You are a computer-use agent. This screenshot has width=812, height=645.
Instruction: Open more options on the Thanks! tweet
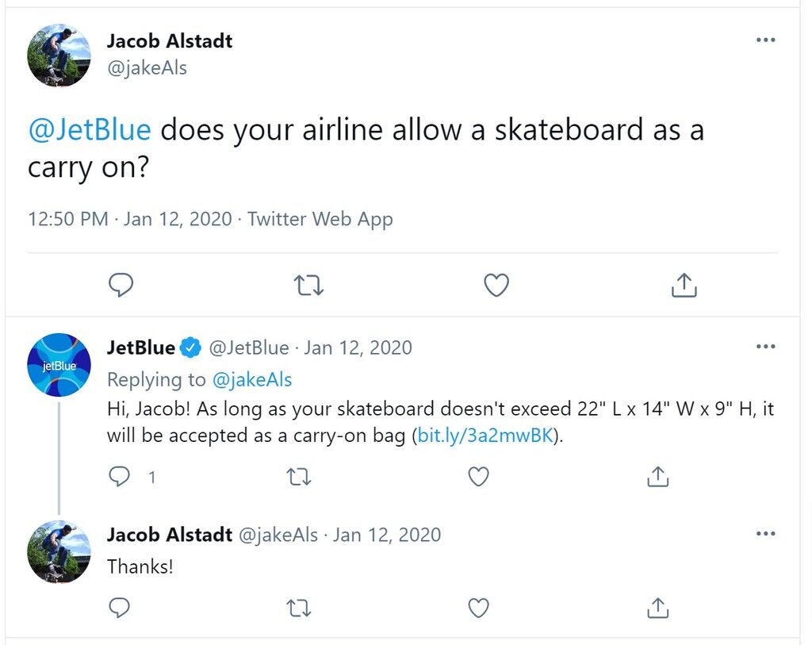click(765, 533)
